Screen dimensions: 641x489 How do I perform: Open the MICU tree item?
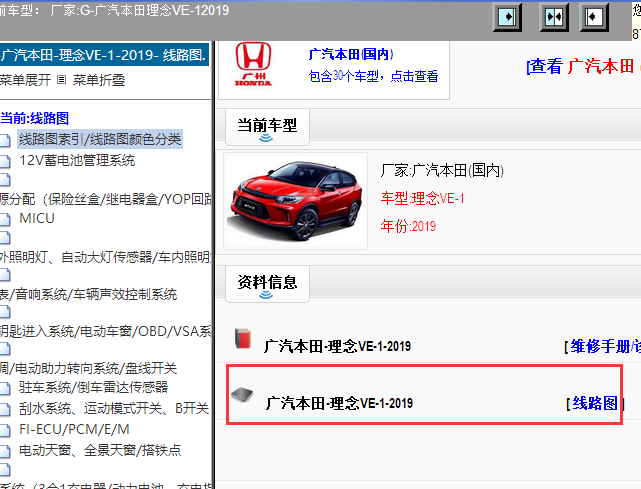click(37, 218)
